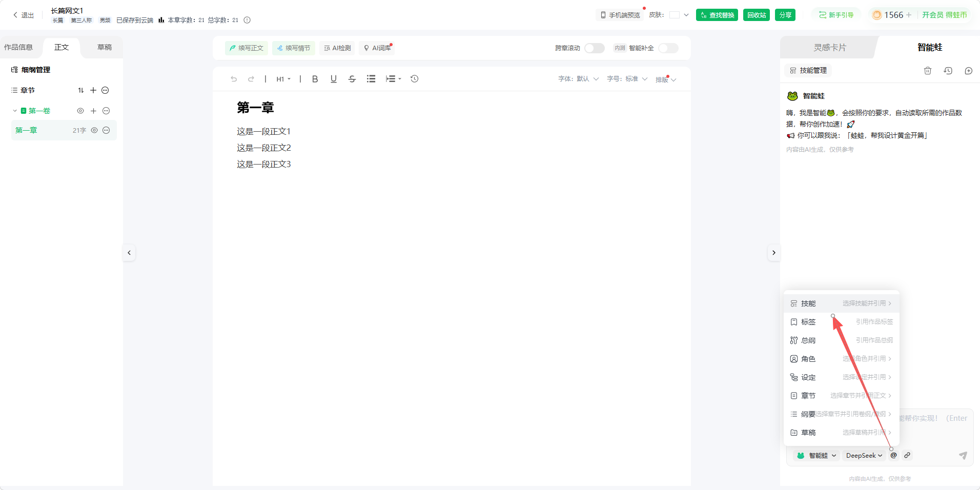Click the 回收站 button
The width and height of the screenshot is (980, 490).
757,15
